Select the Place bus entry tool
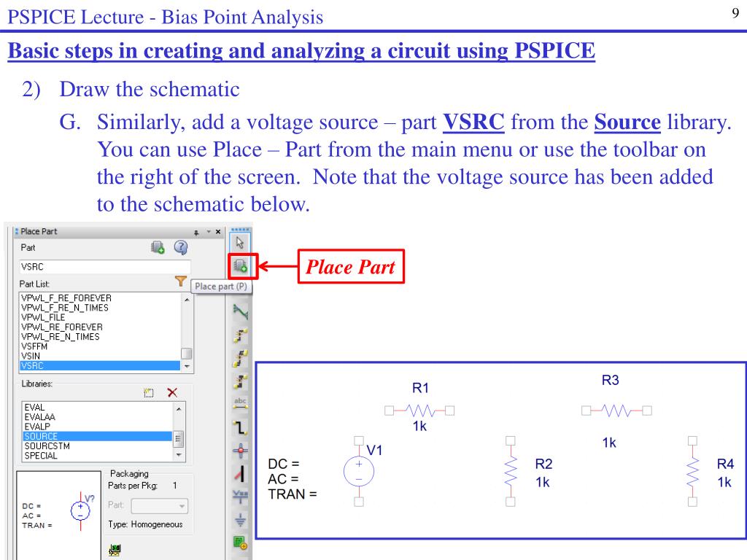 tap(241, 474)
